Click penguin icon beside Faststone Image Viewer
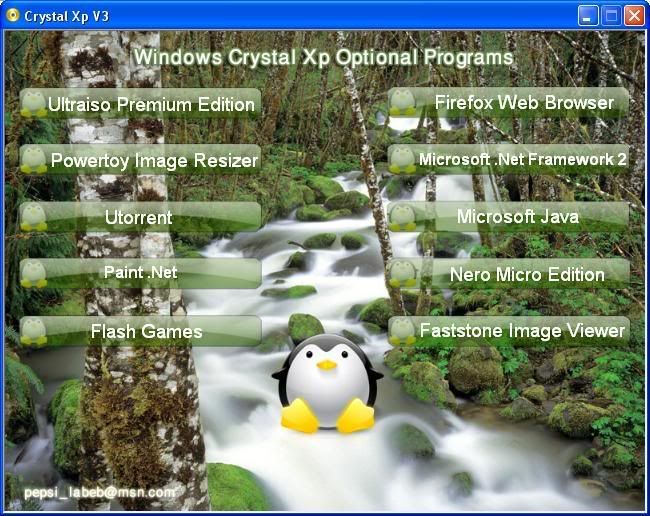Viewport: 650px width, 516px height. click(x=402, y=332)
